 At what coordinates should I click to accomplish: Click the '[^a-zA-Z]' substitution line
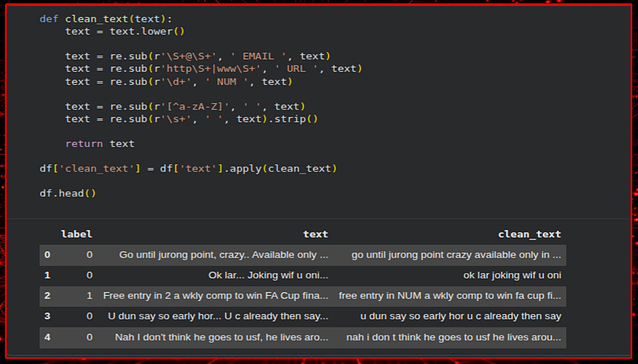coord(185,106)
